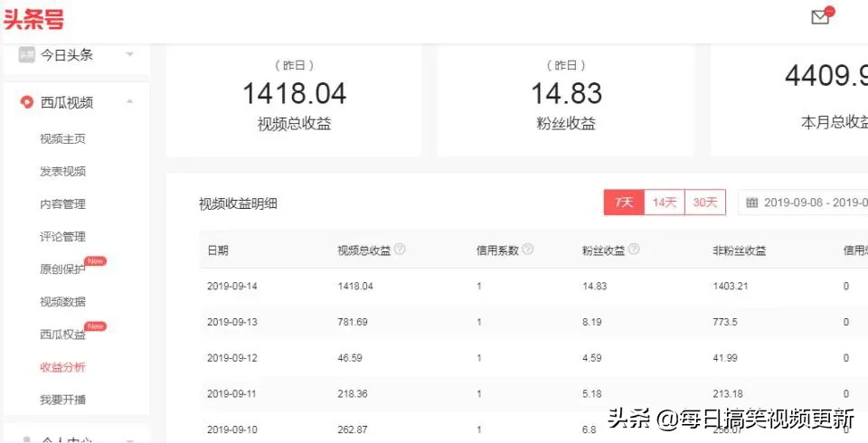This screenshot has height=443, width=868.
Task: Open 评论管理 in sidebar
Action: tap(62, 237)
